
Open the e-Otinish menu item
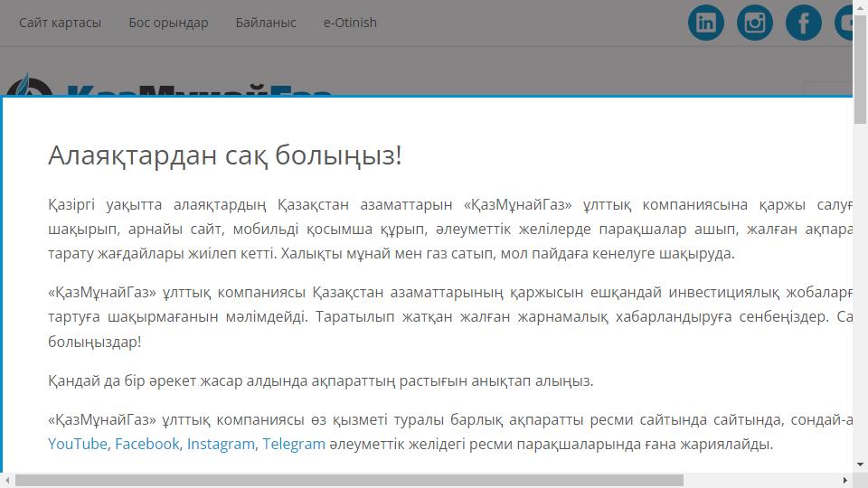click(x=350, y=23)
